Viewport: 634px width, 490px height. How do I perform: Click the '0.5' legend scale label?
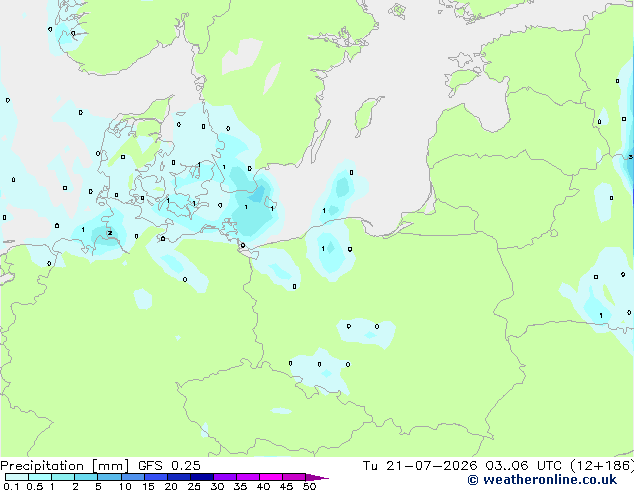click(34, 486)
